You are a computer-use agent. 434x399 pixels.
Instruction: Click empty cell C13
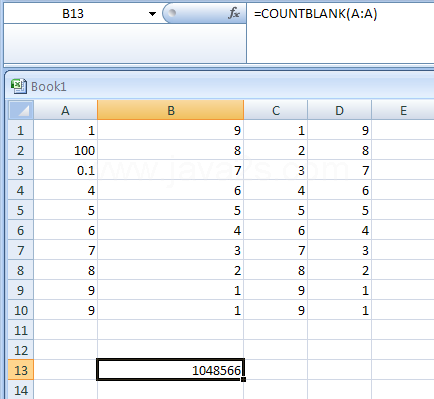tap(276, 370)
